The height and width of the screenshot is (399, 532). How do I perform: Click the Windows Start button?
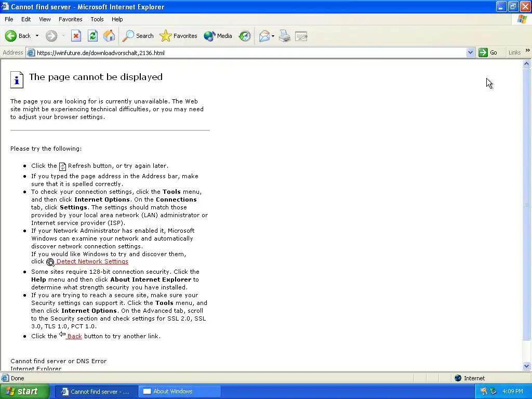click(x=25, y=391)
